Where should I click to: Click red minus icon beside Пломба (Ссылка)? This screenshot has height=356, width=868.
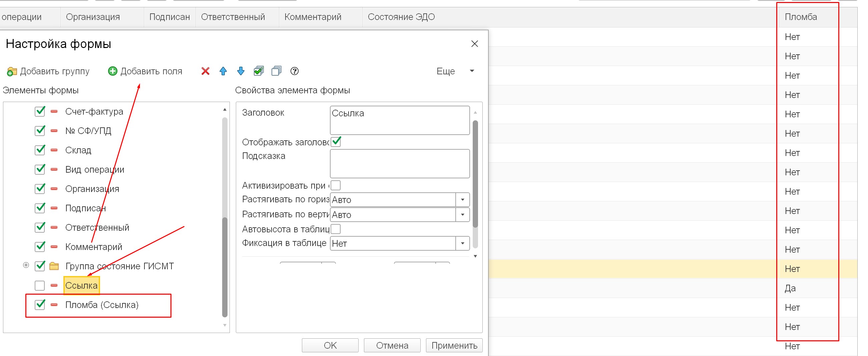point(54,305)
